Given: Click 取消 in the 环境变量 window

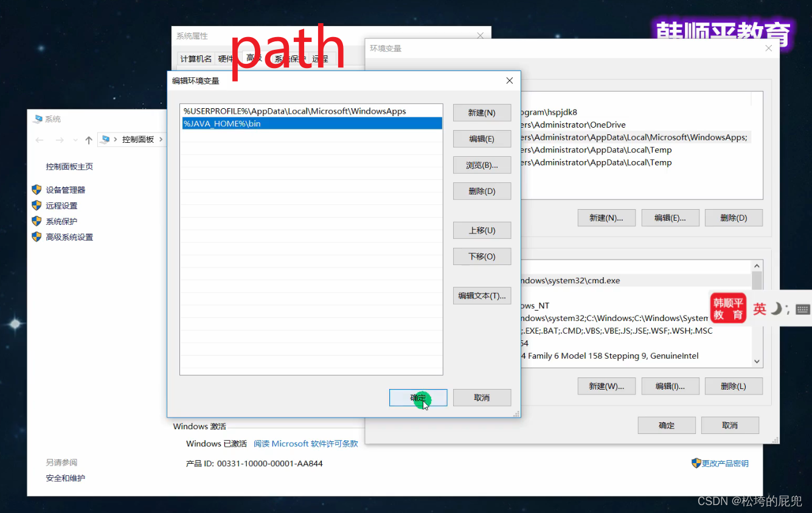Looking at the screenshot, I should 730,425.
